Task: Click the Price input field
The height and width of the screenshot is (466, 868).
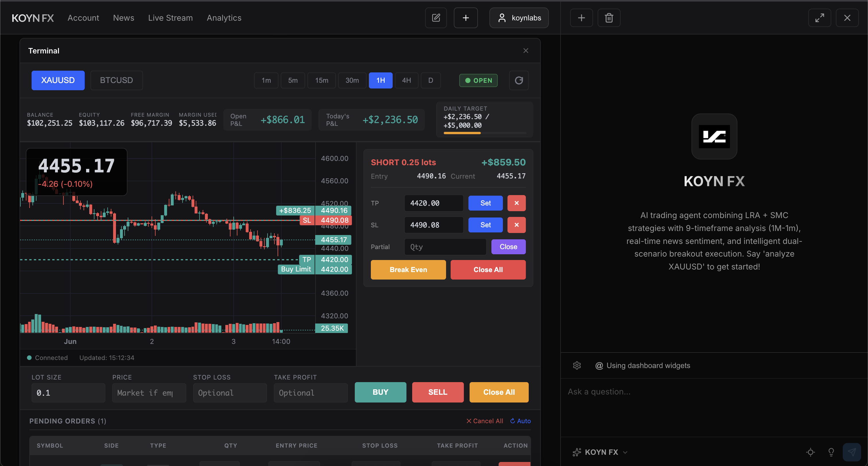Action: tap(149, 393)
